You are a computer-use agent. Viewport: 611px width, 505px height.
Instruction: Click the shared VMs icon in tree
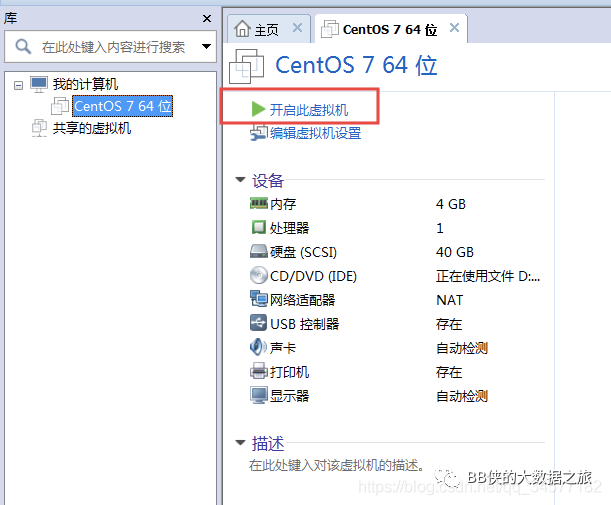point(39,128)
